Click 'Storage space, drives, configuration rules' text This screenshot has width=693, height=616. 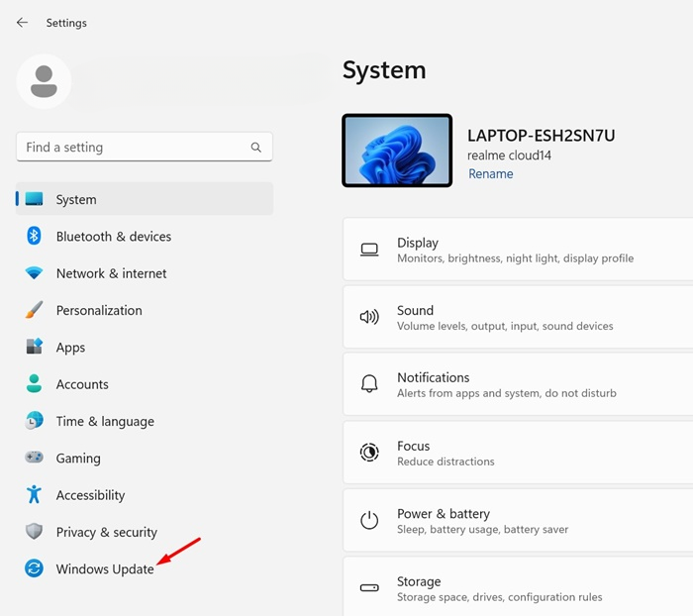[x=499, y=597]
